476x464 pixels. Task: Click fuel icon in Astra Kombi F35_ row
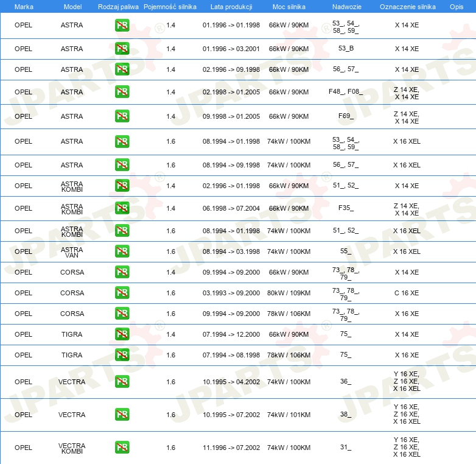[x=122, y=208]
